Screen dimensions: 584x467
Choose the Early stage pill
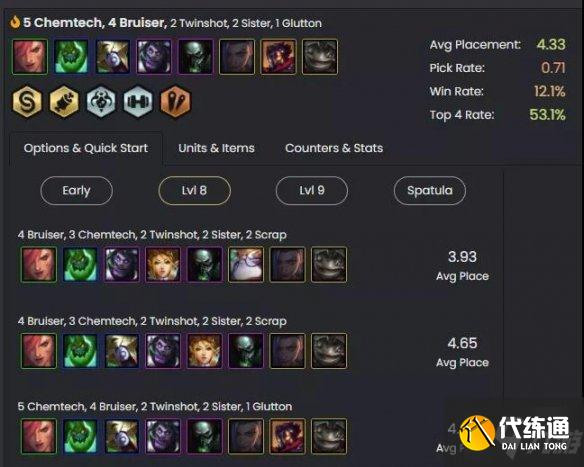point(76,191)
